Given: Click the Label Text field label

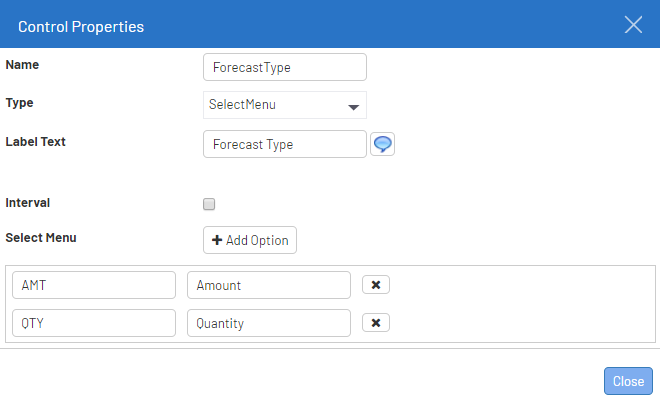Looking at the screenshot, I should point(35,142).
